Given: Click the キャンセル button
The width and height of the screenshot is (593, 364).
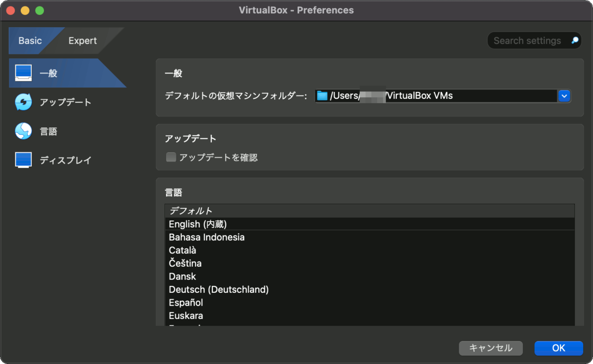Looking at the screenshot, I should click(x=491, y=348).
